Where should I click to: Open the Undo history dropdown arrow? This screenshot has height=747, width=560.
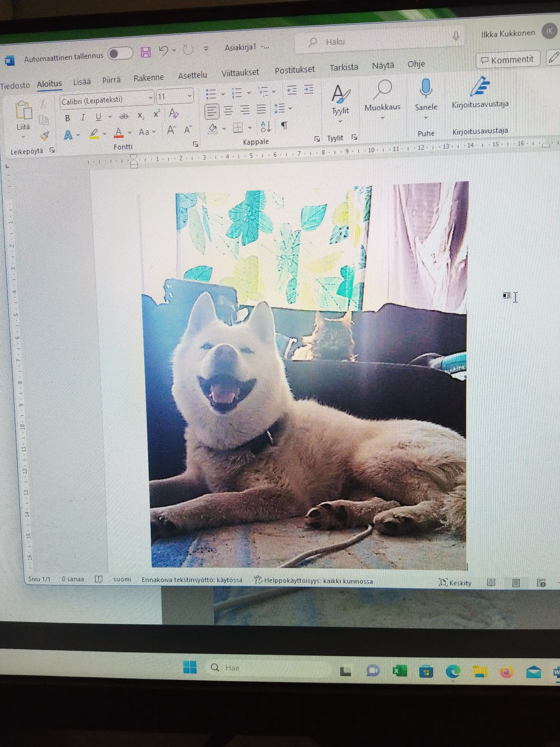click(x=174, y=50)
